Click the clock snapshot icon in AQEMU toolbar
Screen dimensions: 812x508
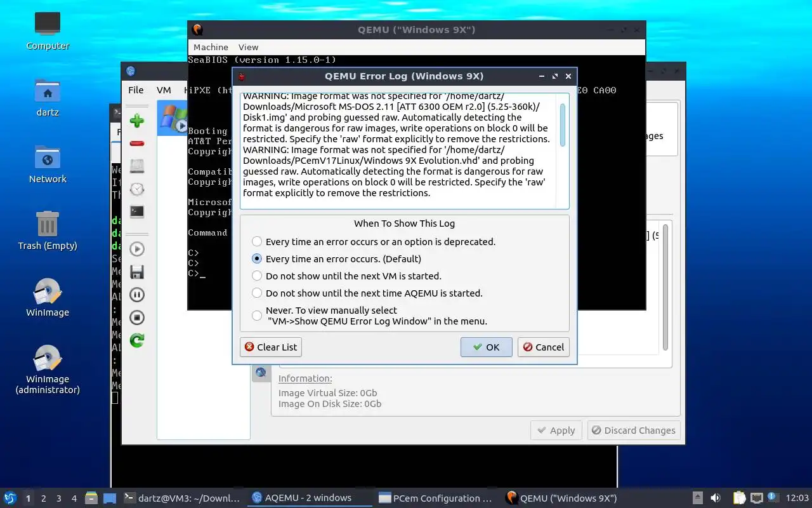pos(137,189)
